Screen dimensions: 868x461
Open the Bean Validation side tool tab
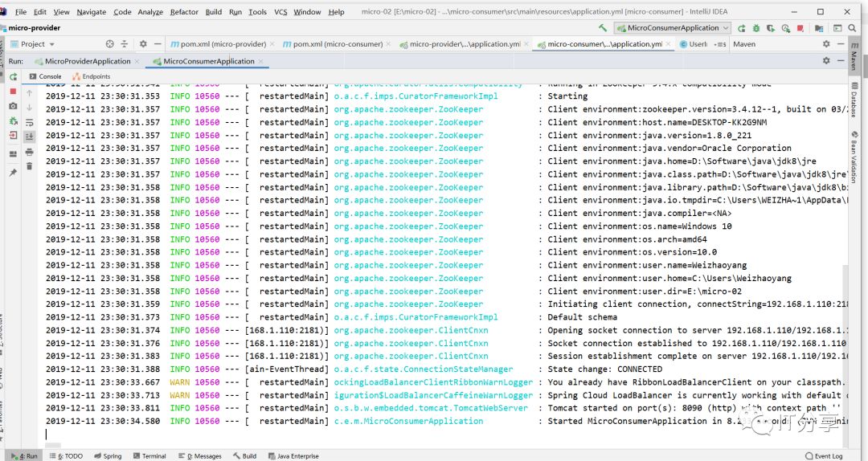(x=854, y=157)
